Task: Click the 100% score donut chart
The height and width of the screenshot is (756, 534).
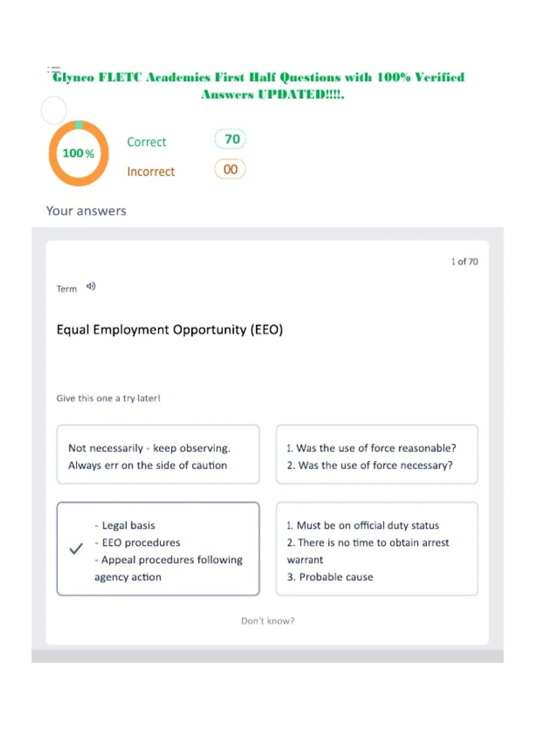Action: coord(79,153)
